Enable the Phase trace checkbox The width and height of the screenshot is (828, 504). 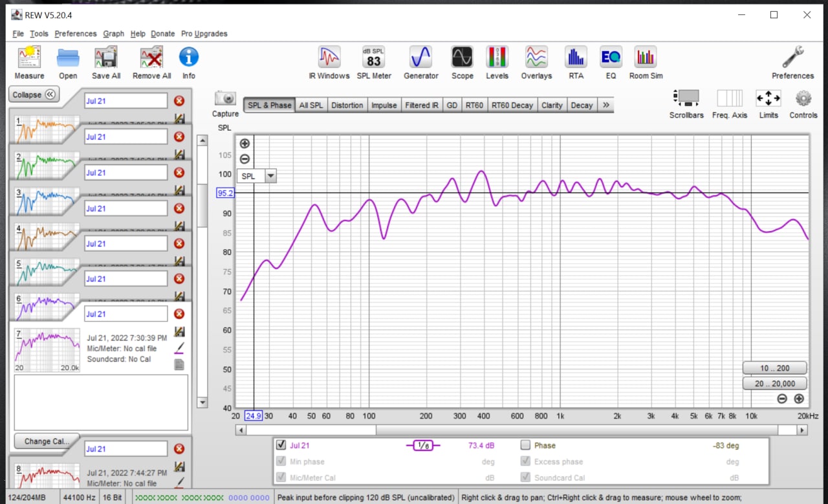(526, 445)
